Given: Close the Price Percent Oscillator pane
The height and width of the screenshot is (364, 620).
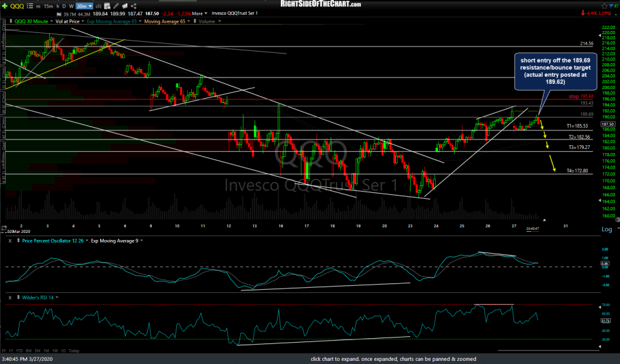Looking at the screenshot, I should pos(10,241).
